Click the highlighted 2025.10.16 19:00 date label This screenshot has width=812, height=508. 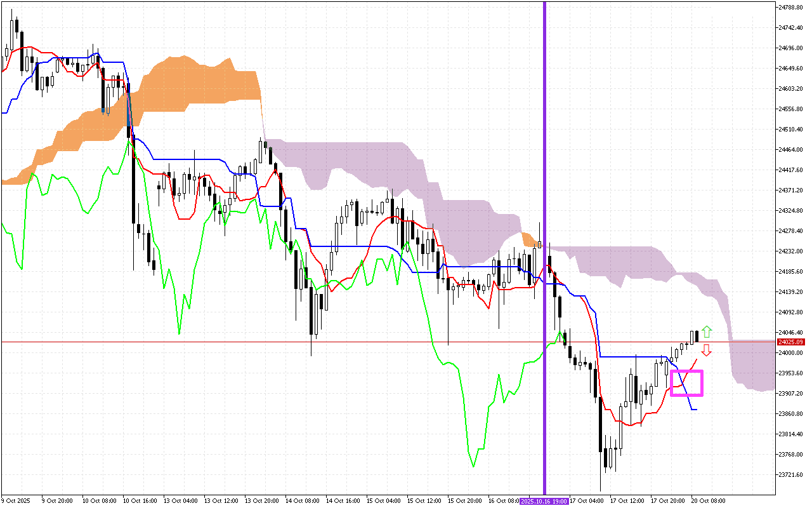click(x=544, y=501)
